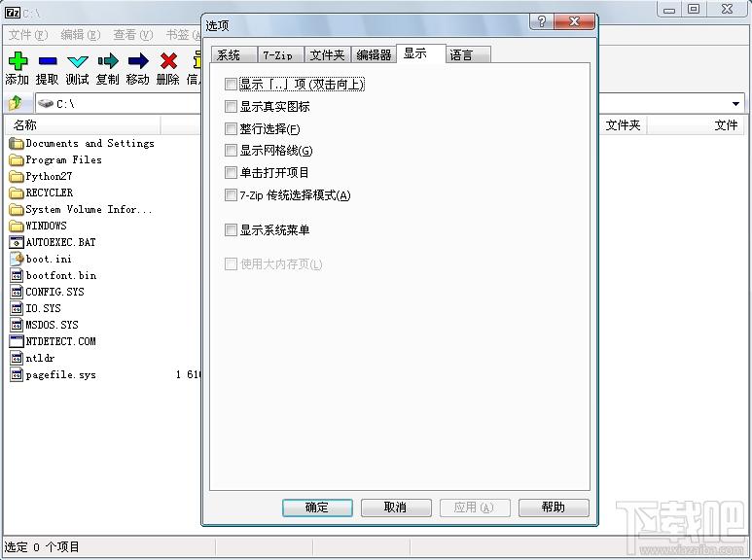Click the 文件夹 column header

[623, 125]
